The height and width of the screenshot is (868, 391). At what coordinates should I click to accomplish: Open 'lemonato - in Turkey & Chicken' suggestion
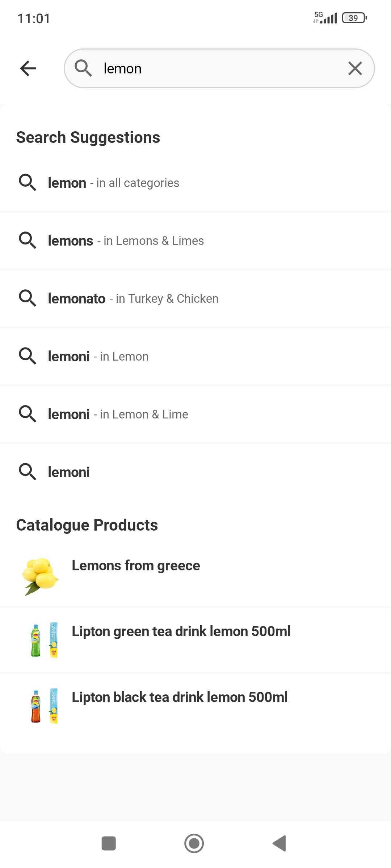click(133, 299)
